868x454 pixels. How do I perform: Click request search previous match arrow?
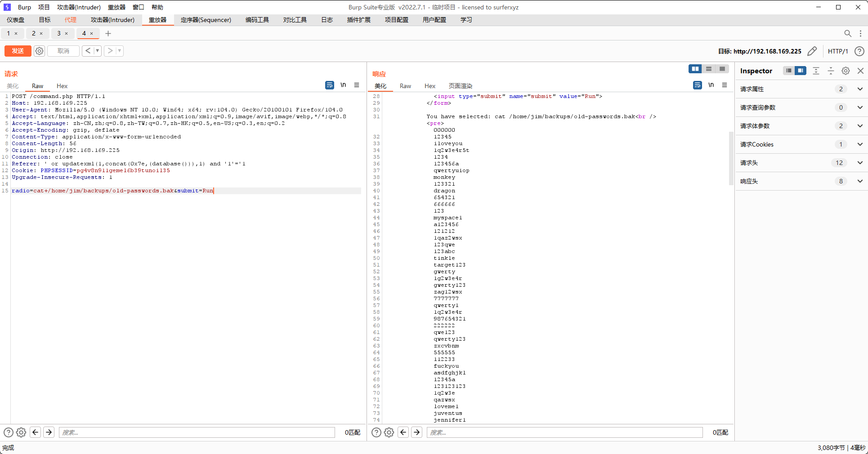click(x=35, y=432)
